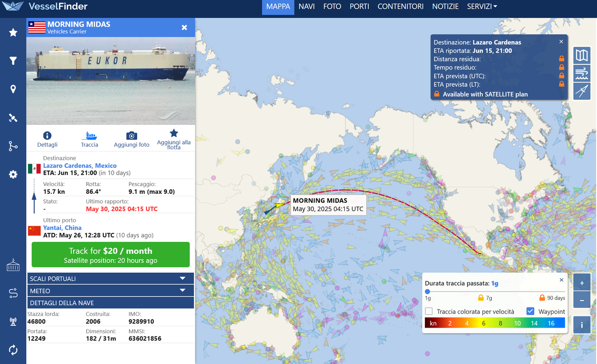Click the container crane sidebar icon
The image size is (597, 364).
click(13, 265)
